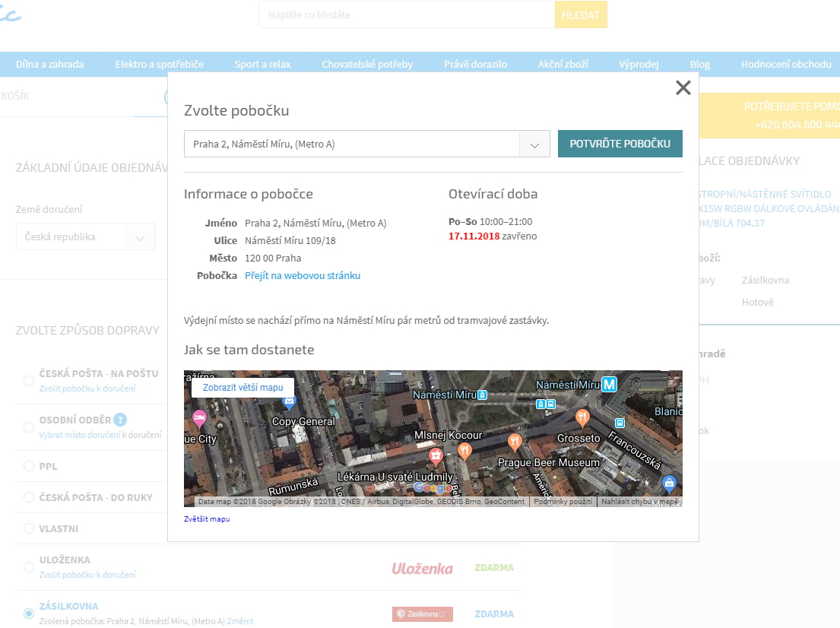Click the bus stop icon near Francouzská street
The image size is (840, 628).
pyautogui.click(x=620, y=423)
